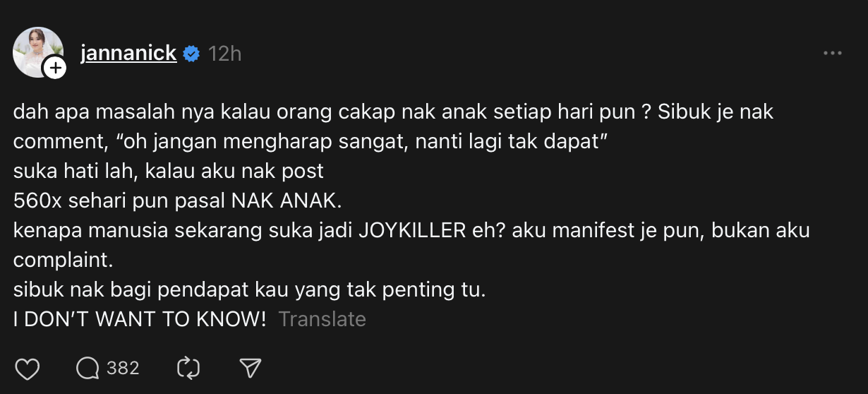868x394 pixels.
Task: Open jannanick's profile picture
Action: tap(38, 52)
